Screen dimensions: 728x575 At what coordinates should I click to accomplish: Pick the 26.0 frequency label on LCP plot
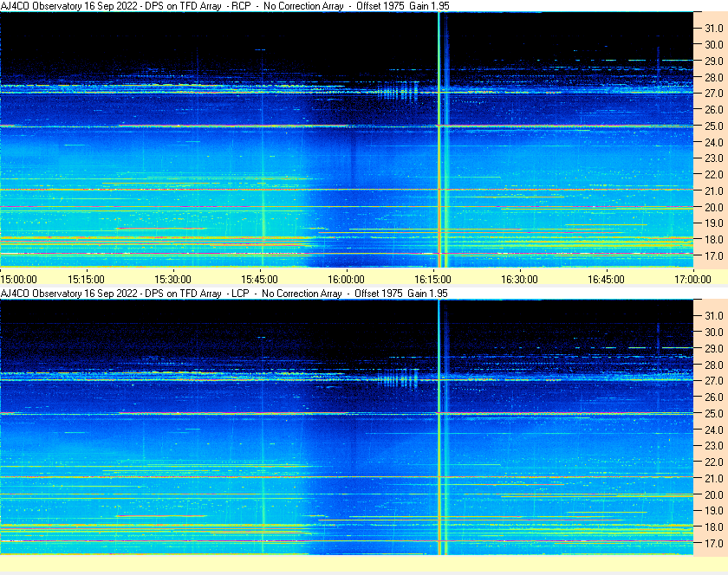pos(714,397)
